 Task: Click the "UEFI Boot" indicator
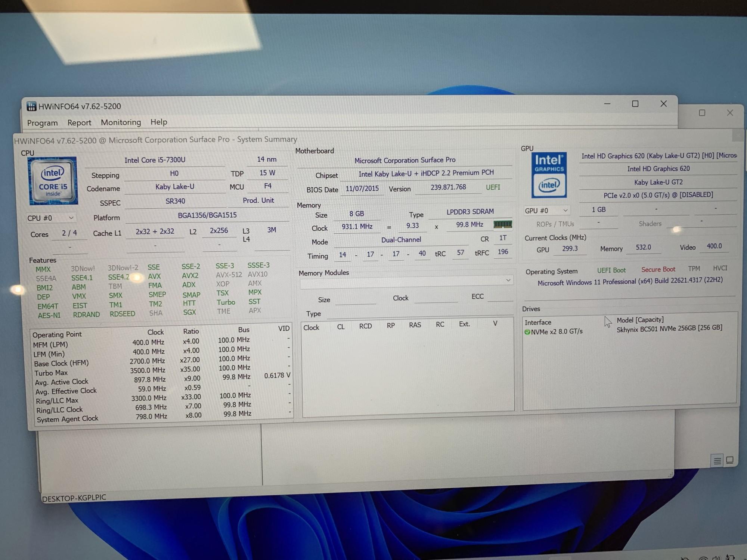tap(611, 270)
